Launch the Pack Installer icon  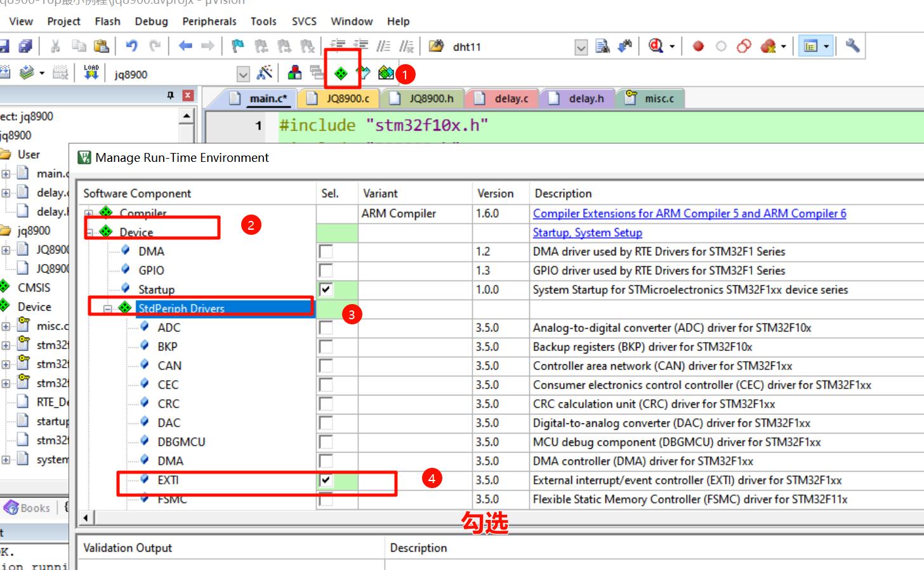click(x=385, y=73)
